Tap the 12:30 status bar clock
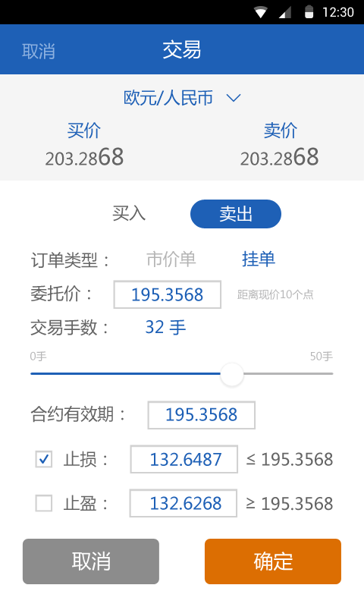The image size is (364, 607). pos(338,12)
